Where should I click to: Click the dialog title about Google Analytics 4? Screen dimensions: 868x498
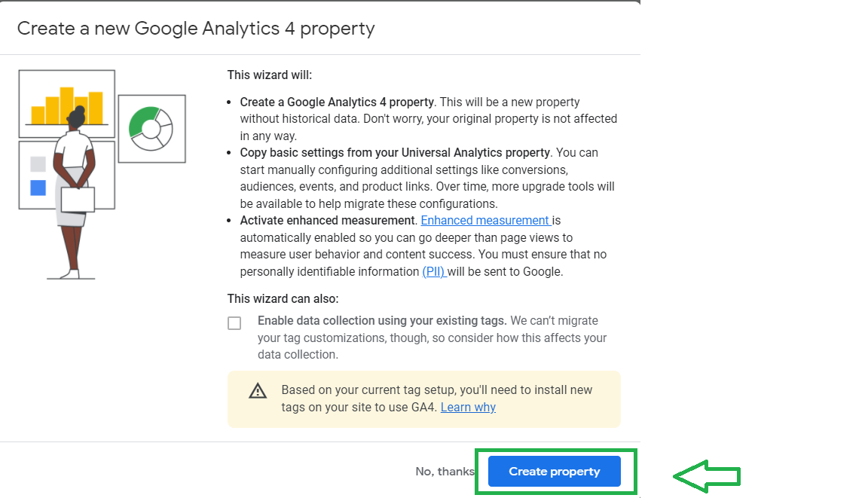coord(196,29)
